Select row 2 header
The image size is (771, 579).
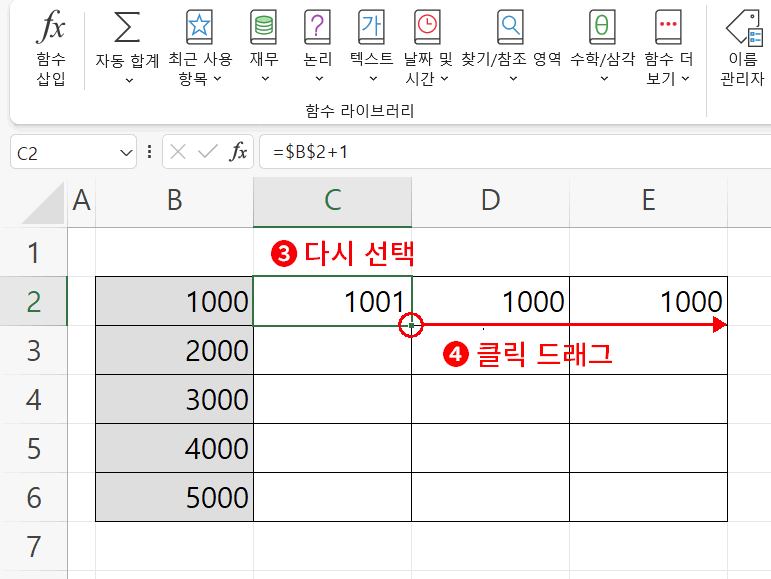point(33,301)
